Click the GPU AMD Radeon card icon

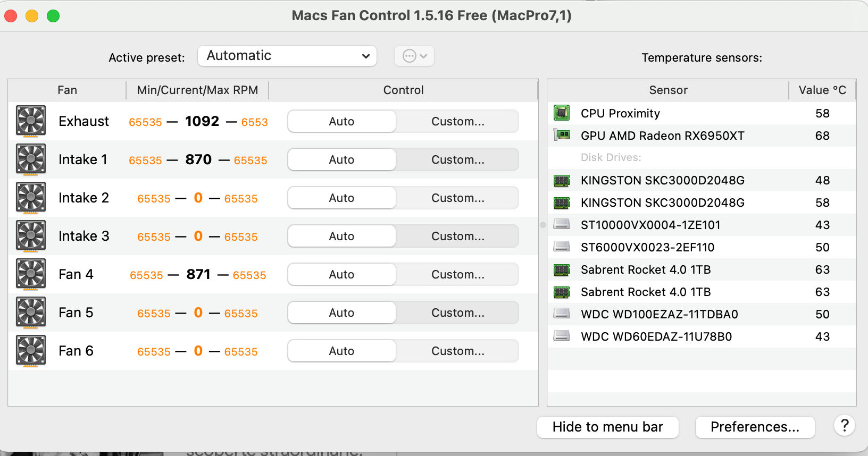[x=562, y=136]
